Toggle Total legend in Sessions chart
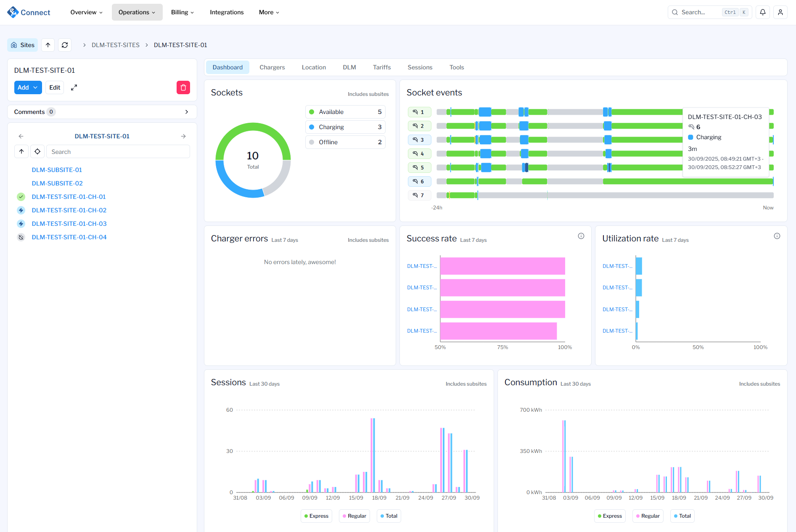This screenshot has width=796, height=532. click(x=389, y=516)
